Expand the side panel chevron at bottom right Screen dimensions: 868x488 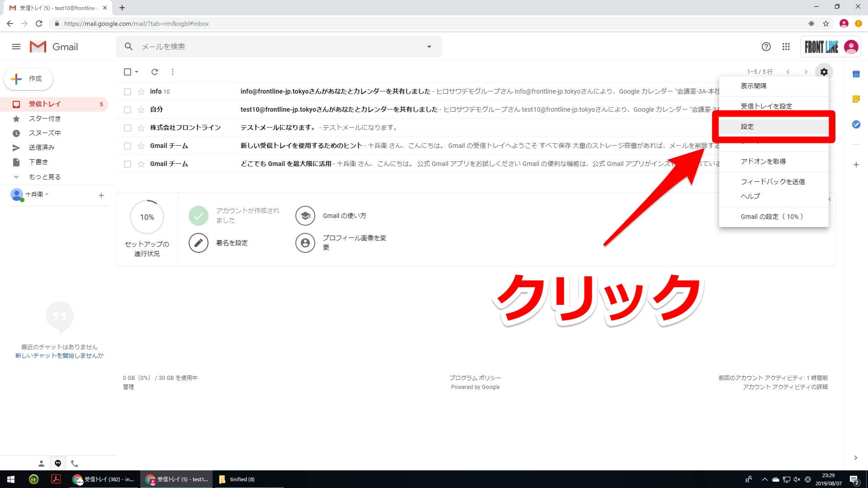click(855, 458)
